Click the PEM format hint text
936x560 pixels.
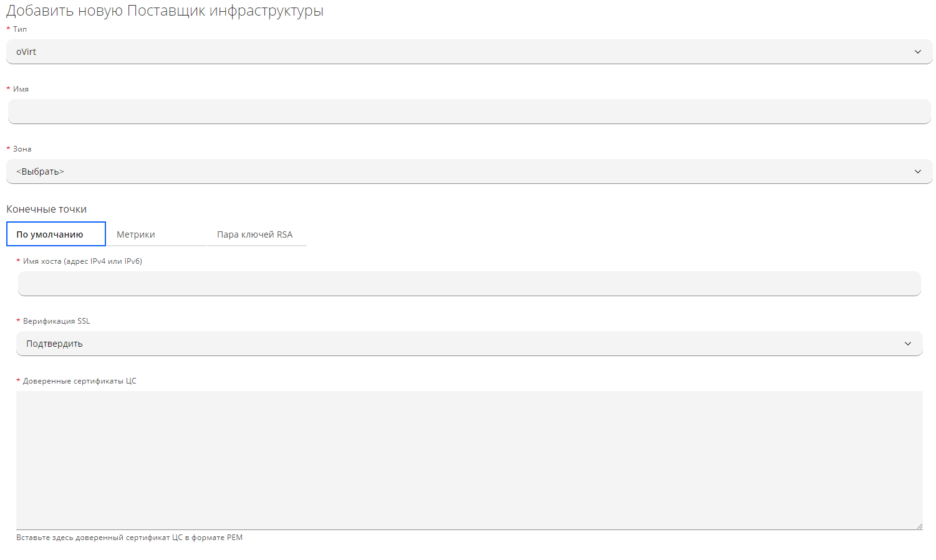[129, 538]
